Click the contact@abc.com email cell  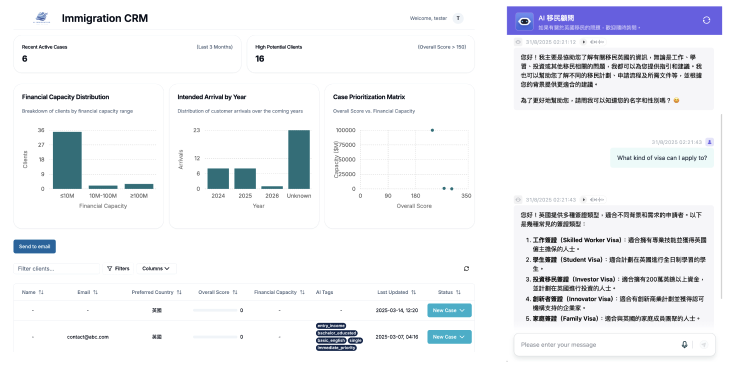(x=88, y=337)
